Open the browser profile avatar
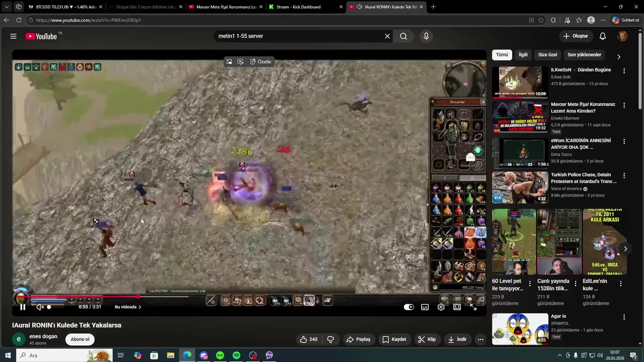This screenshot has height=362, width=644. pos(591,20)
